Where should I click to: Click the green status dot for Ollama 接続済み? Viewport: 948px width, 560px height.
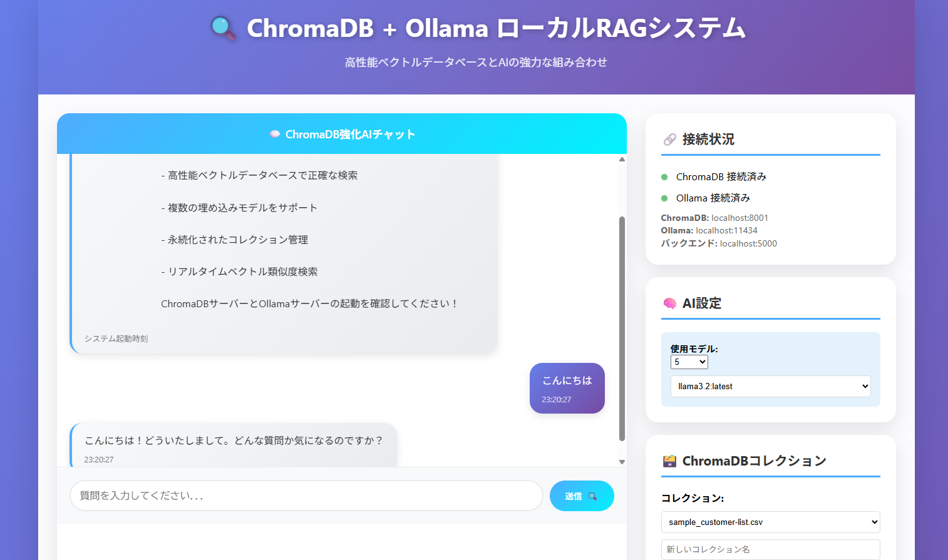click(x=665, y=198)
